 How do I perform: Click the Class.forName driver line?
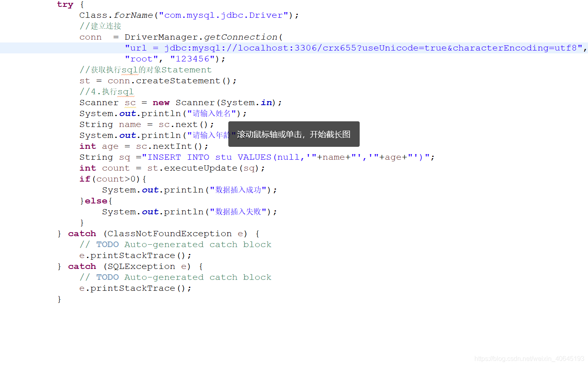tap(189, 15)
